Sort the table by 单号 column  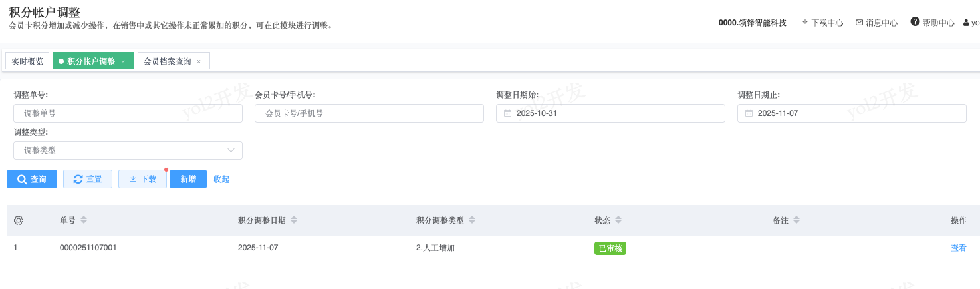[x=84, y=220]
